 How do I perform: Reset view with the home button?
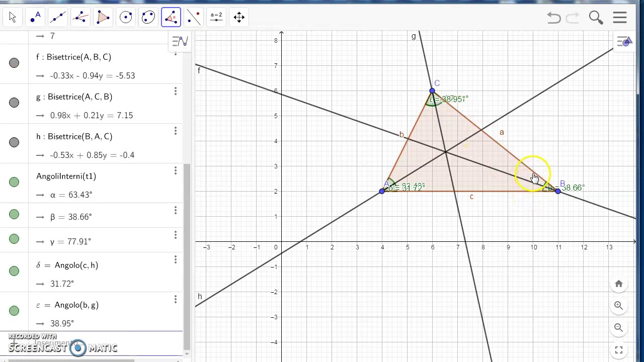[619, 284]
